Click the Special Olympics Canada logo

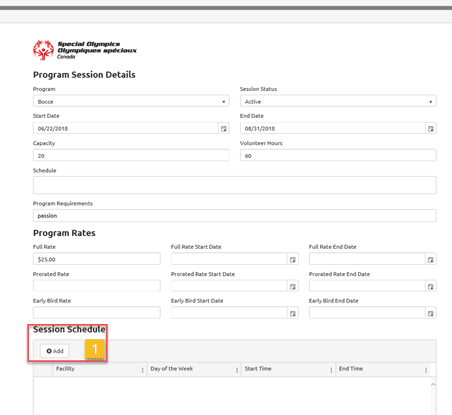tap(85, 50)
